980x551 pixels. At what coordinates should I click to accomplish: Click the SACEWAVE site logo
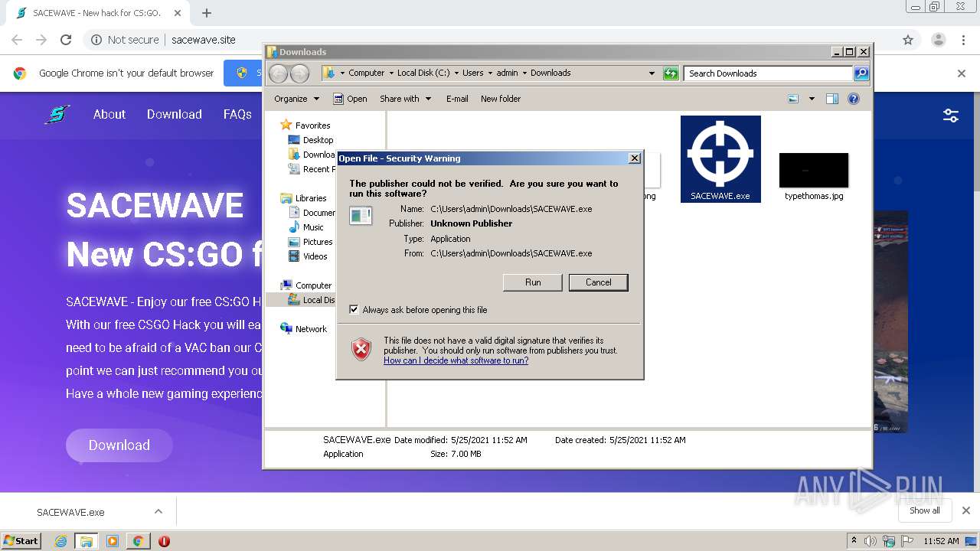57,115
